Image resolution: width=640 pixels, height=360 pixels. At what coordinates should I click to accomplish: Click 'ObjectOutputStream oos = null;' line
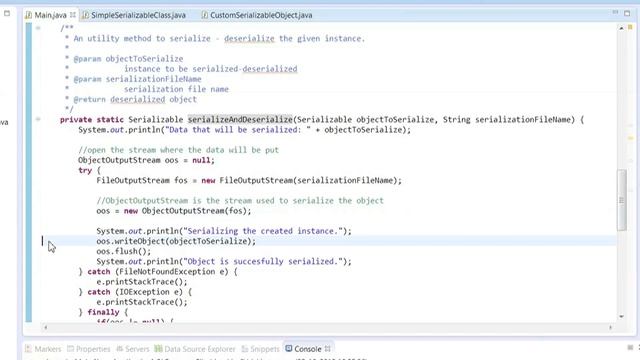point(146,160)
